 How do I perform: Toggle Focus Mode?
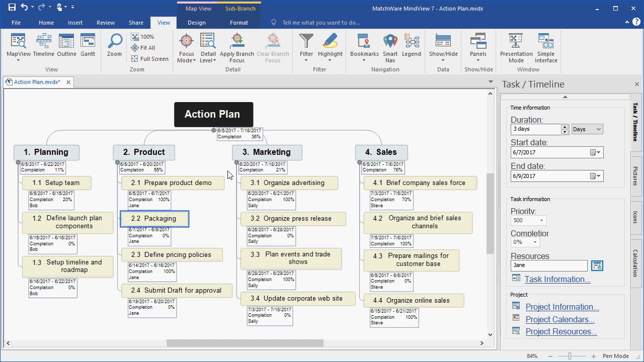pos(186,48)
